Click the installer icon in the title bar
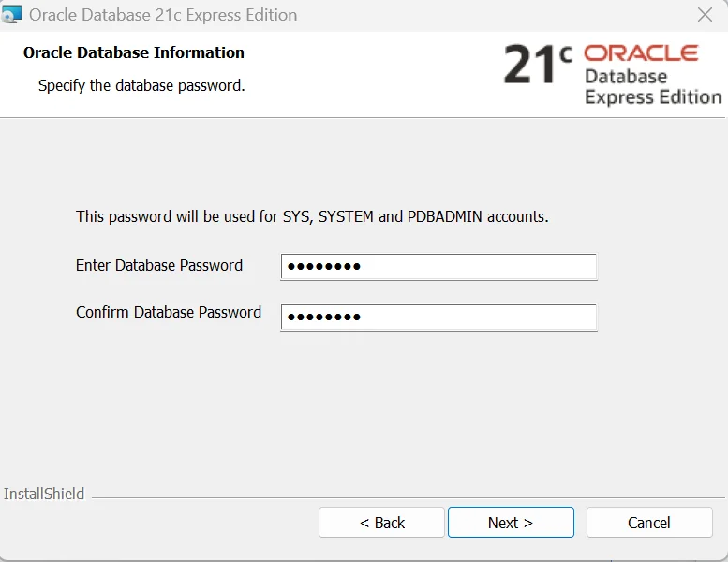This screenshot has height=562, width=728. point(11,14)
